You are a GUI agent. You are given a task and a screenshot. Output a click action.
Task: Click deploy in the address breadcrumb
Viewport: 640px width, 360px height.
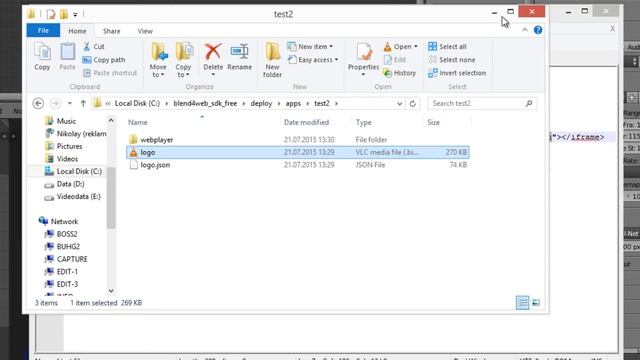click(x=261, y=103)
